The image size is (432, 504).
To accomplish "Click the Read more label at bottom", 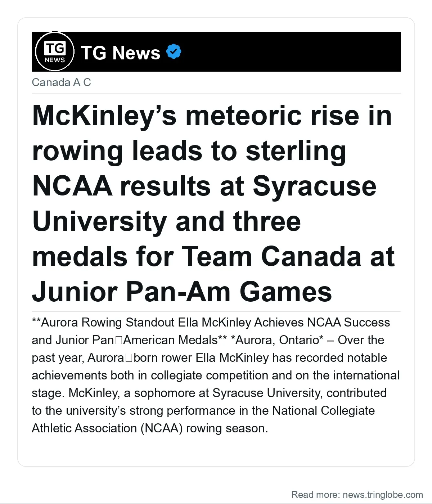I will [x=316, y=495].
